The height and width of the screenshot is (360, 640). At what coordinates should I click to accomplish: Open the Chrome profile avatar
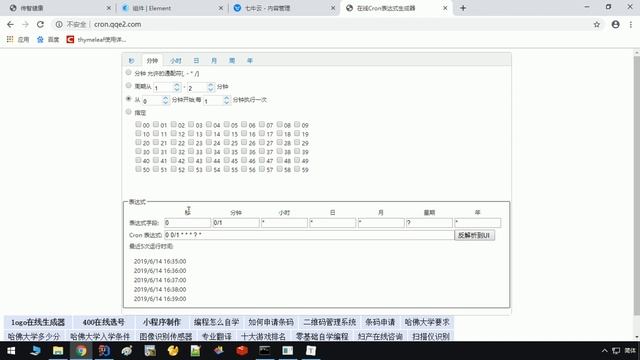click(616, 24)
